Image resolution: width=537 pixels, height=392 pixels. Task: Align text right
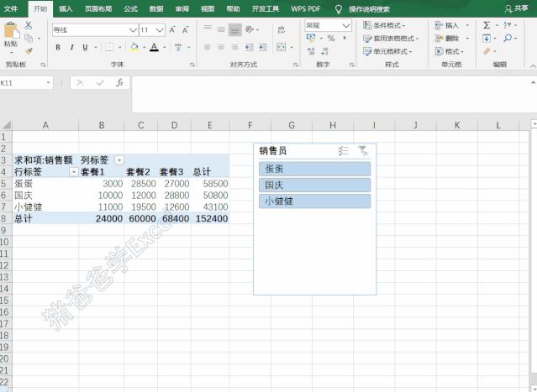[x=235, y=47]
